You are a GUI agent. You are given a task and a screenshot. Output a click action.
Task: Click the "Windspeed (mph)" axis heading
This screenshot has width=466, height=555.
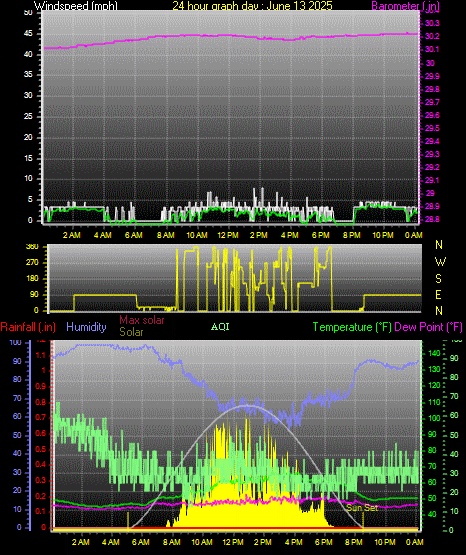76,6
